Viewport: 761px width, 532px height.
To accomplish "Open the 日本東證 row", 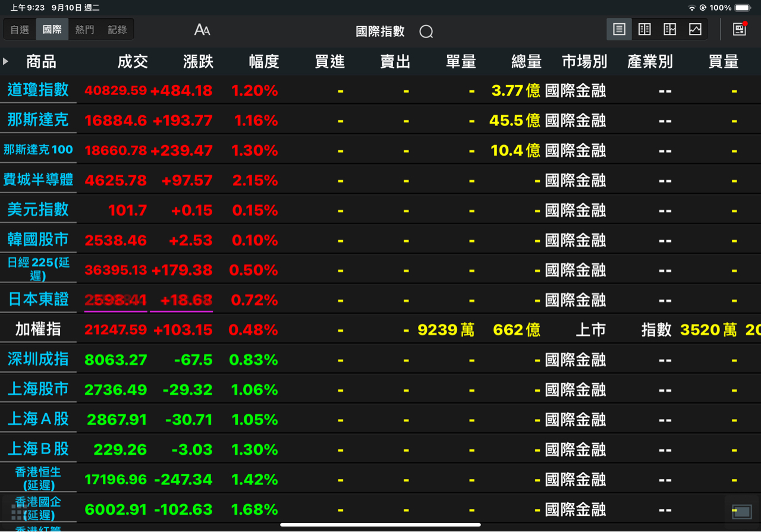I will [38, 300].
